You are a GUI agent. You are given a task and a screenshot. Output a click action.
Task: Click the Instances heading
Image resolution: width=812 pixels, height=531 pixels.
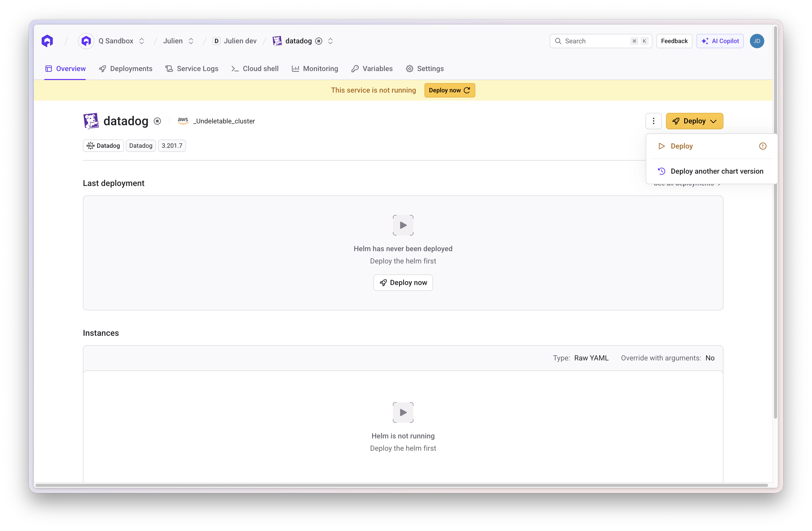pyautogui.click(x=101, y=333)
